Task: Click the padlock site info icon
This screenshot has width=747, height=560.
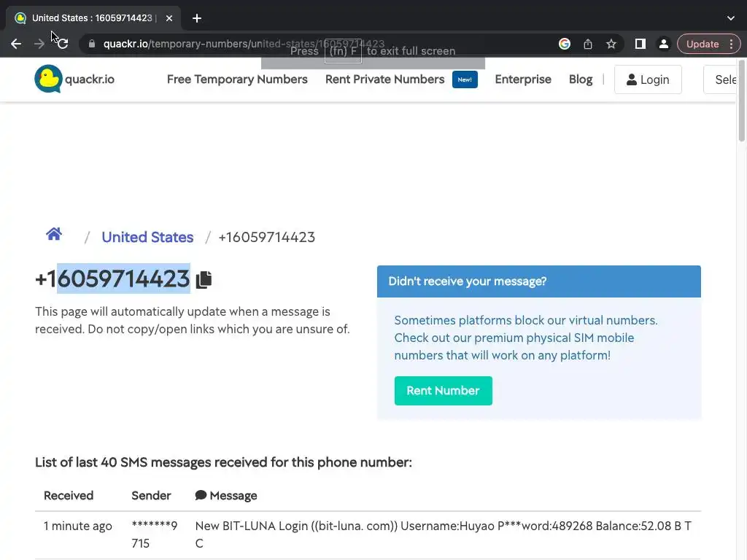Action: (92, 44)
